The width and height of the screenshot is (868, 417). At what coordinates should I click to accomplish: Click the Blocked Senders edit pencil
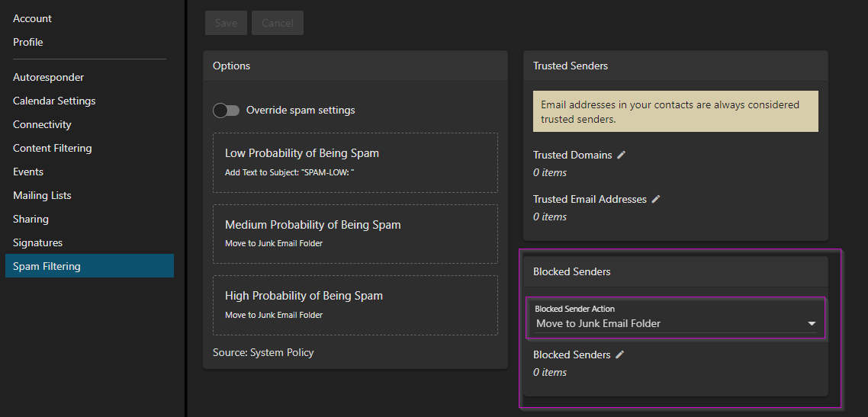click(x=620, y=354)
